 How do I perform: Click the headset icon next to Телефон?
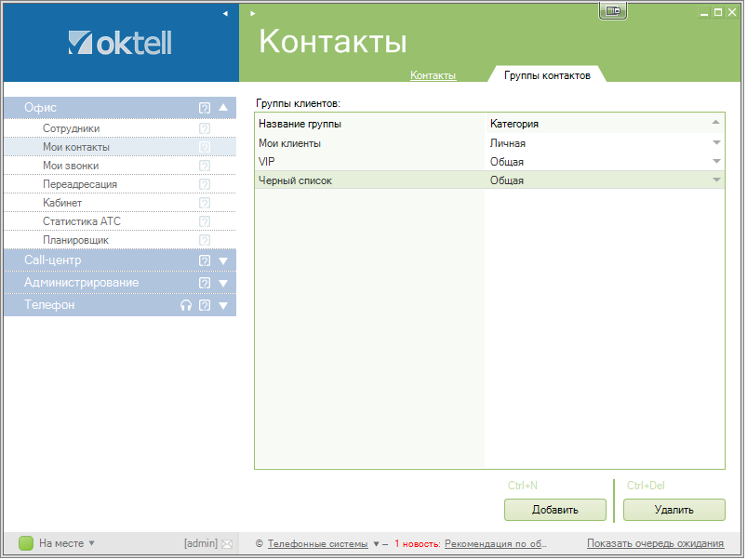pyautogui.click(x=186, y=305)
